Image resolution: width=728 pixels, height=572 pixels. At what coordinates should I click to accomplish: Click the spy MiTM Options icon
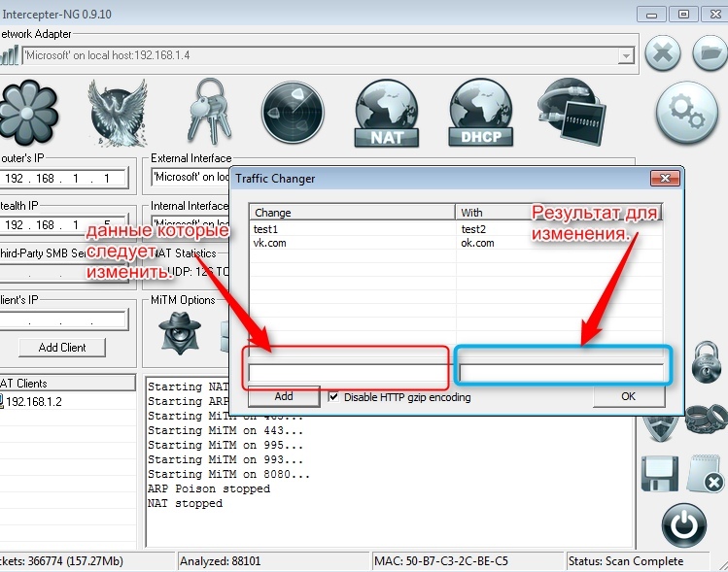[x=178, y=332]
